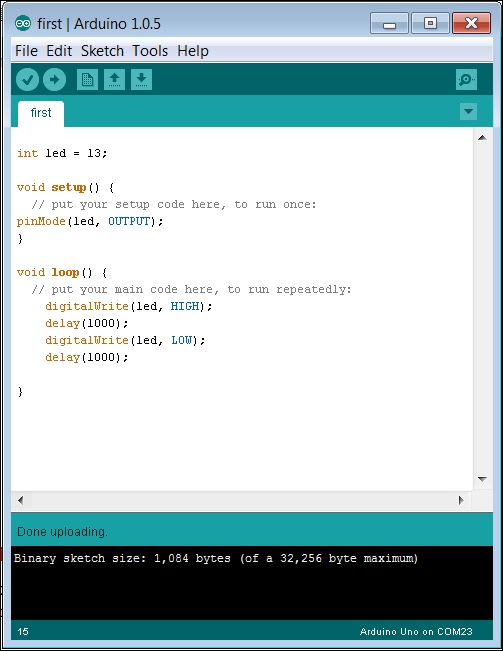Click the horizontal scrollbar right arrow
503x651 pixels.
[x=461, y=500]
